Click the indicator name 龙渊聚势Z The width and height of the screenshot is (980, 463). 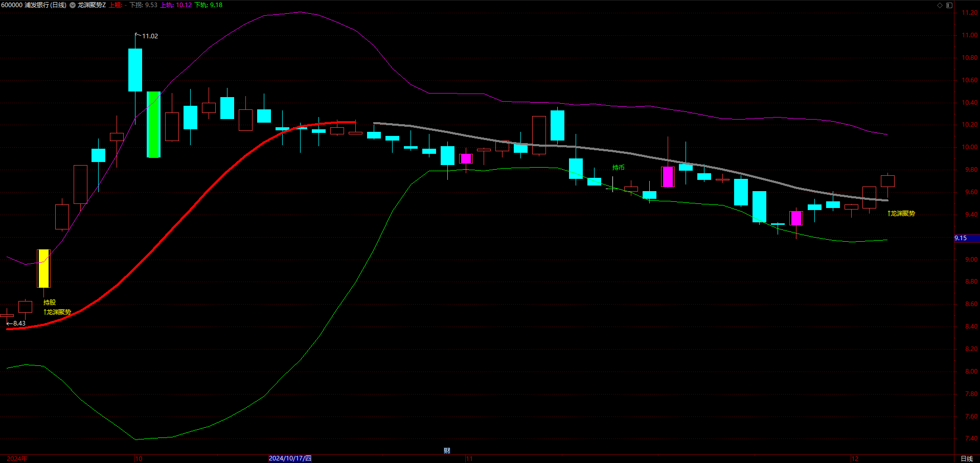coord(92,5)
